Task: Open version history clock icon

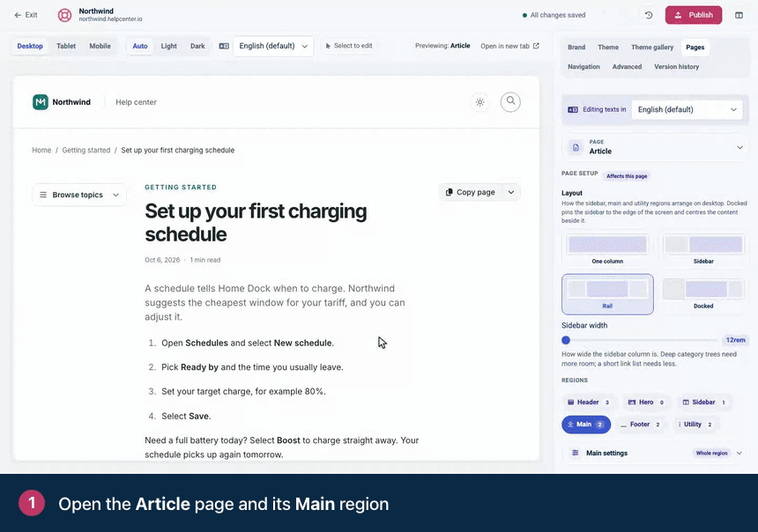Action: [649, 15]
